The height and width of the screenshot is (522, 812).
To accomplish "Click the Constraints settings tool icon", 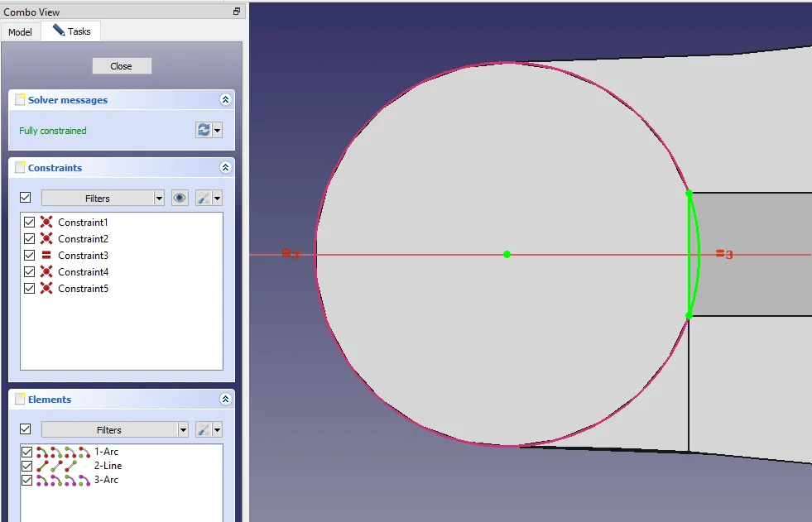I will pyautogui.click(x=203, y=198).
